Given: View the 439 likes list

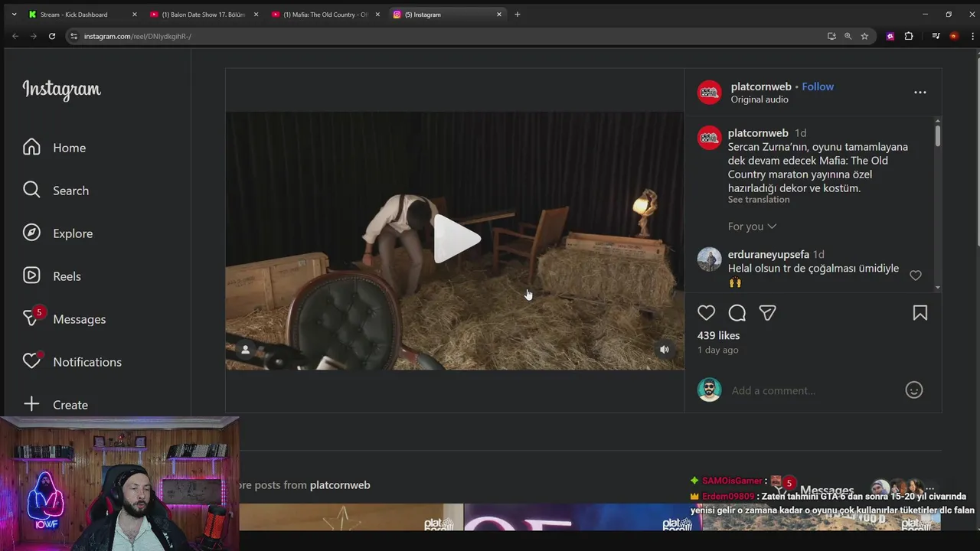Looking at the screenshot, I should 718,335.
